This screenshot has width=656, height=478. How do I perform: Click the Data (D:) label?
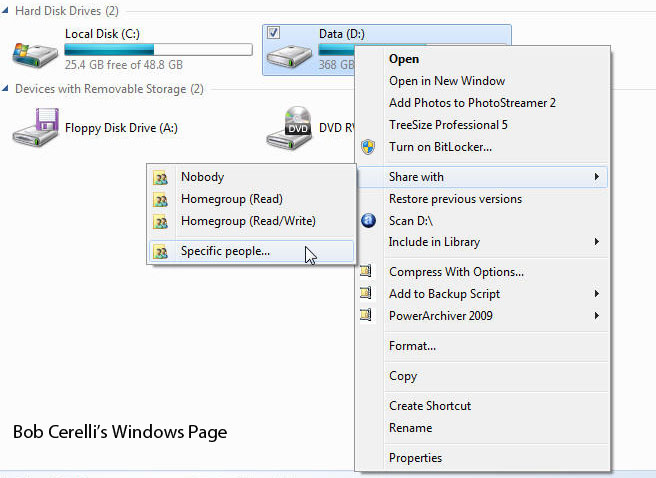coord(342,34)
